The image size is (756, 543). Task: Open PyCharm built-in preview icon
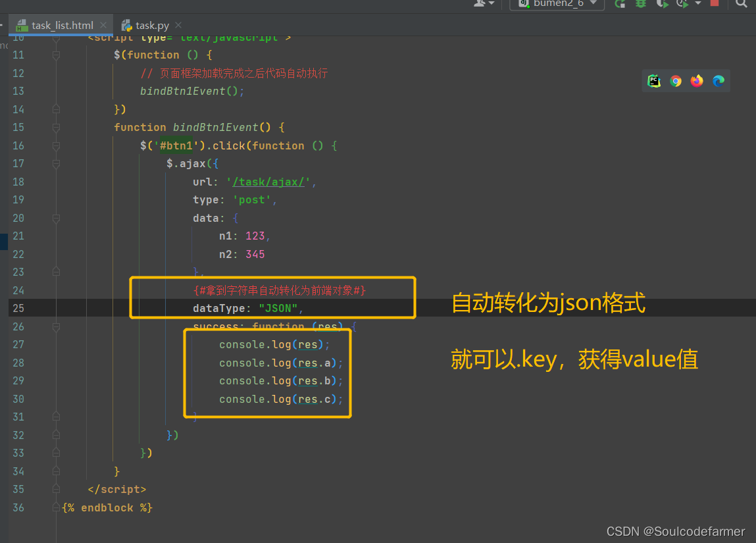(x=654, y=81)
